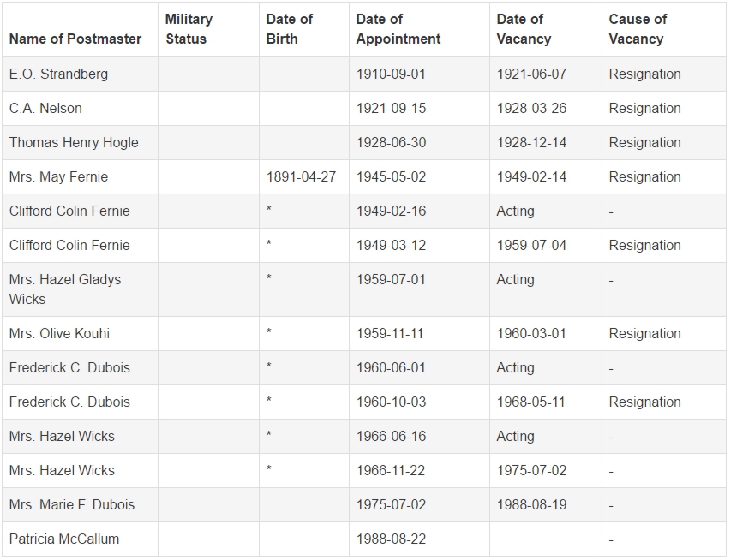
Task: Click the Date of Birth column header
Action: pos(289,29)
